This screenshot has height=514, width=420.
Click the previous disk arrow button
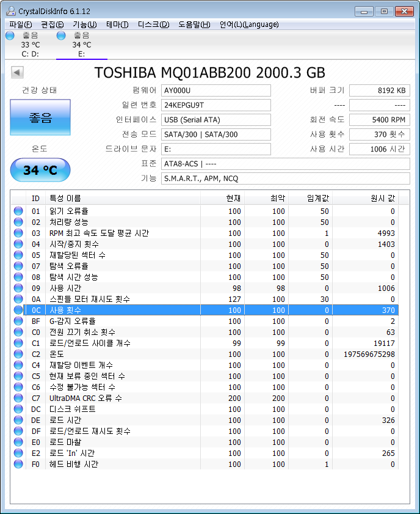[17, 73]
